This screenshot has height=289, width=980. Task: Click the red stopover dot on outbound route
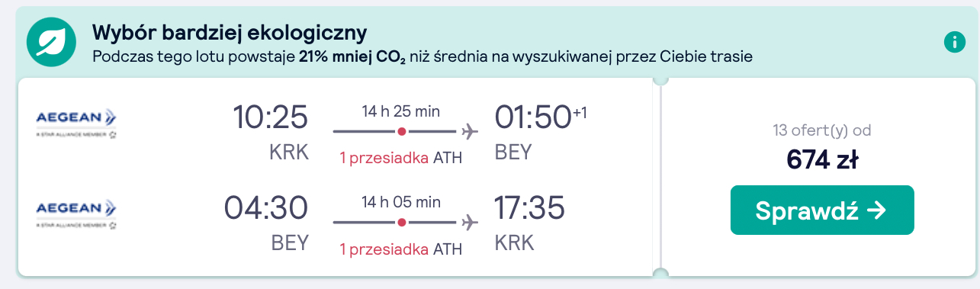(x=402, y=131)
